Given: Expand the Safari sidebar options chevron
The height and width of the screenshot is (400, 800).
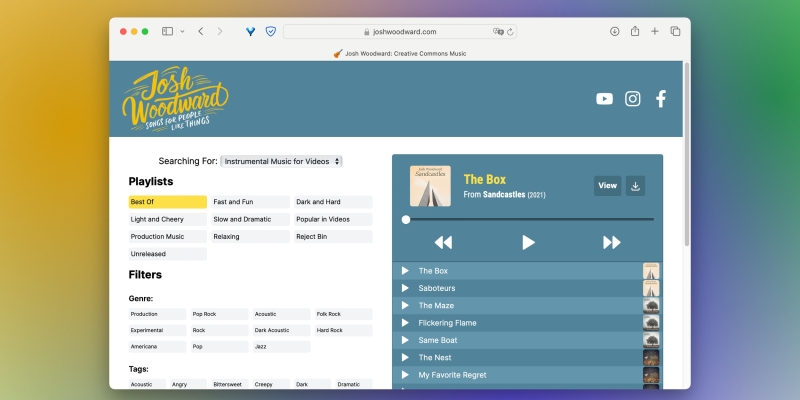Looking at the screenshot, I should [182, 32].
